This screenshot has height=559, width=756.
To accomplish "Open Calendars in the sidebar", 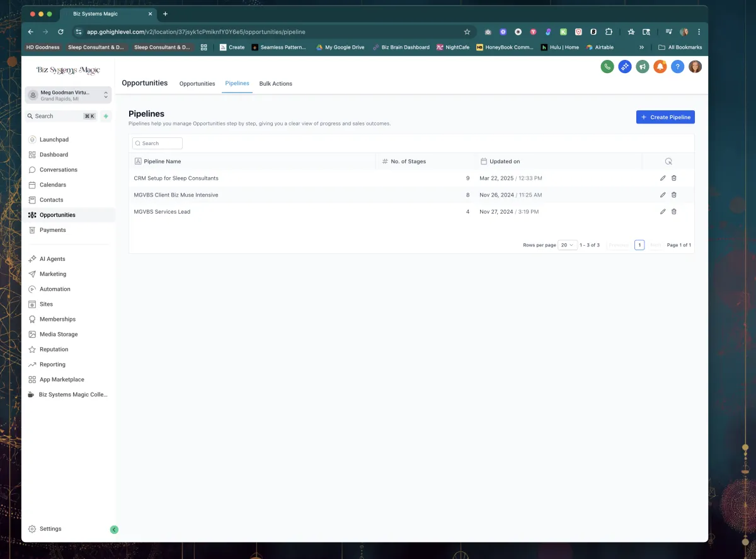I will (52, 185).
